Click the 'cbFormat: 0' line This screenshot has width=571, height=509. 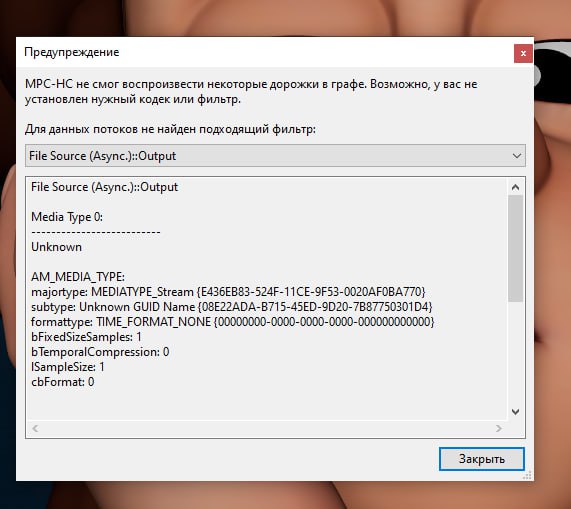pyautogui.click(x=63, y=382)
